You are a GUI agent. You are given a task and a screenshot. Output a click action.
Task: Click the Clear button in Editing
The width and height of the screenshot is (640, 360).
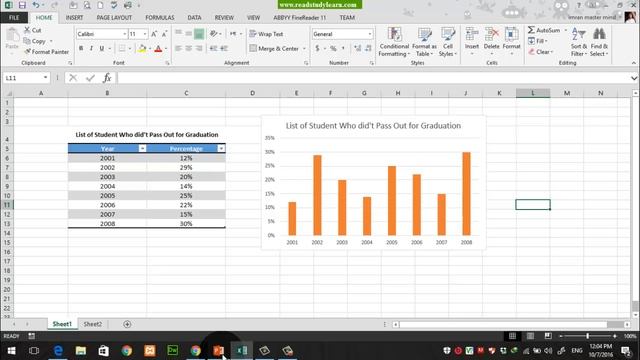coord(541,52)
